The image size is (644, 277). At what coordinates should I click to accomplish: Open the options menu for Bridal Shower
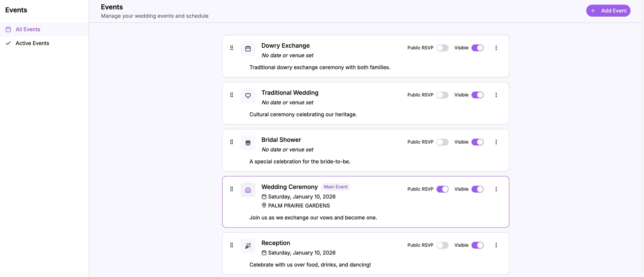(496, 142)
